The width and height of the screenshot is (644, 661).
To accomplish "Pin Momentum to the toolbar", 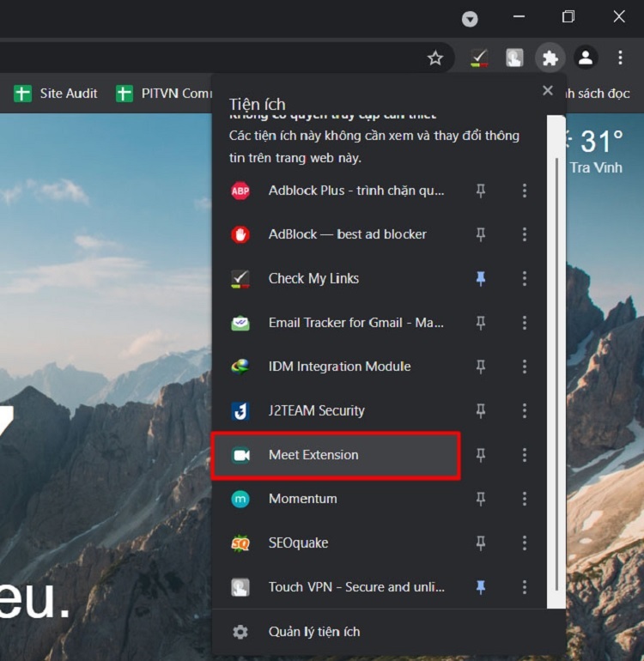I will [x=480, y=499].
